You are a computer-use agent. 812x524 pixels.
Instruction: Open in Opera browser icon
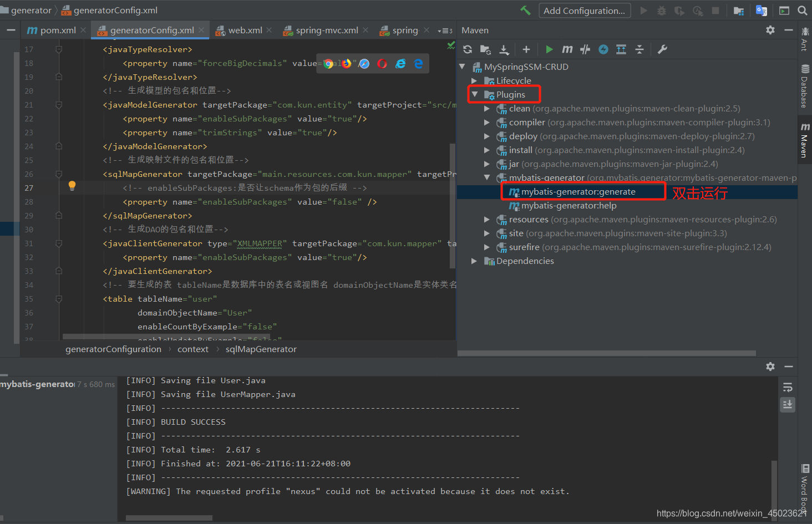382,64
